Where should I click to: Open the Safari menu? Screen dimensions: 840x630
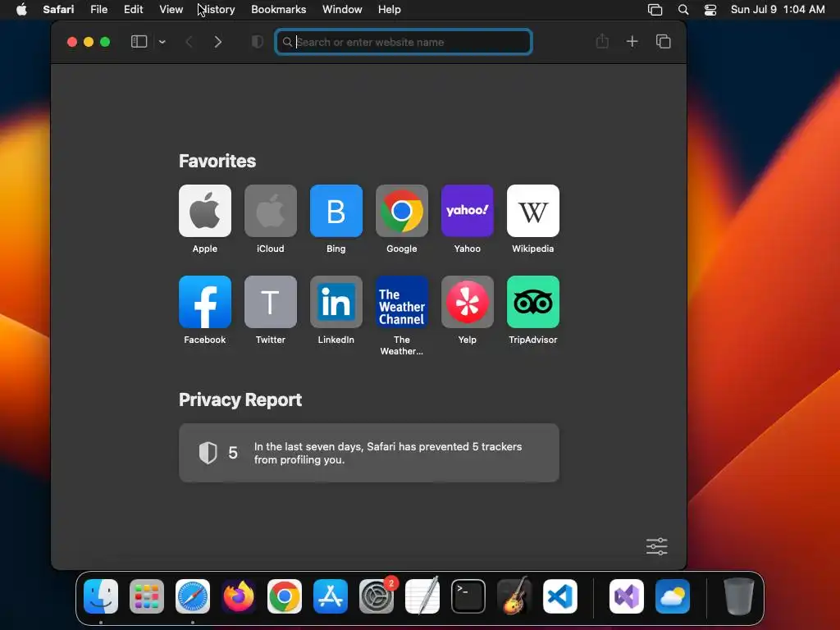[x=58, y=10]
